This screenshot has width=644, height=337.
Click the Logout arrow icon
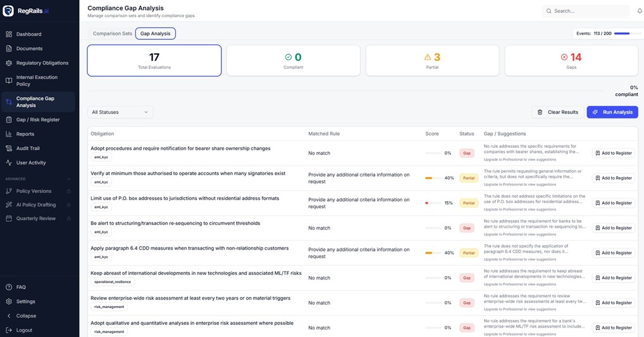coord(9,330)
